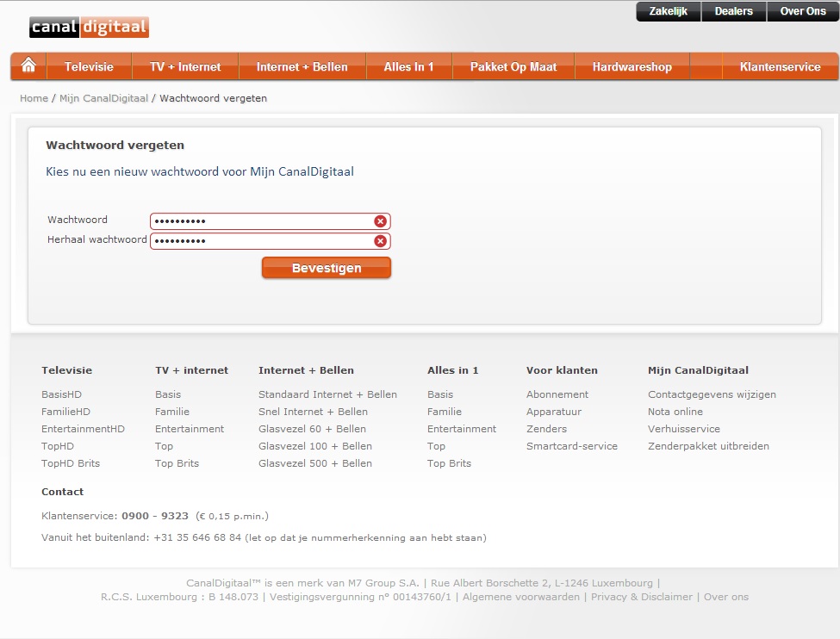Screen dimensions: 840x639
Task: Open the Dealers top tab
Action: pos(733,11)
